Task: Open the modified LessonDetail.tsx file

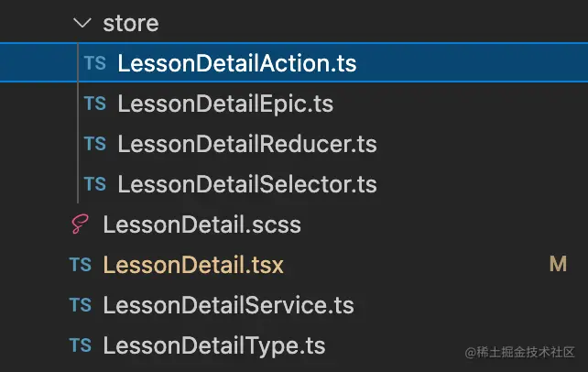Action: pos(193,265)
